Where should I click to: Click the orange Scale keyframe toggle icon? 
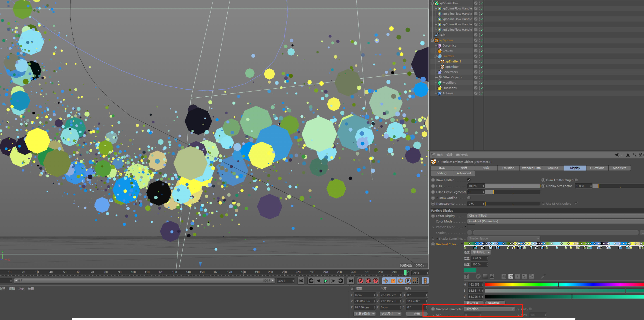tap(393, 281)
